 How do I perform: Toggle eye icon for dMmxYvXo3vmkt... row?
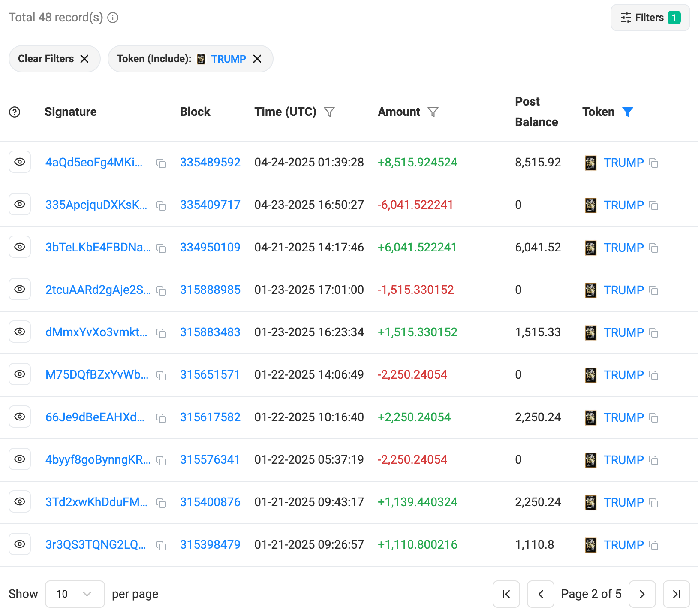click(20, 332)
